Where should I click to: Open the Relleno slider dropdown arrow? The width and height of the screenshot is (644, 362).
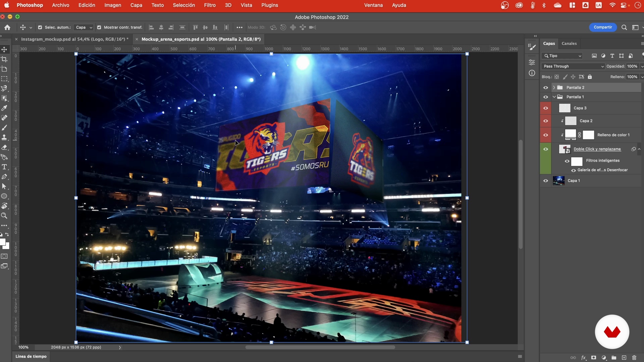tap(642, 77)
